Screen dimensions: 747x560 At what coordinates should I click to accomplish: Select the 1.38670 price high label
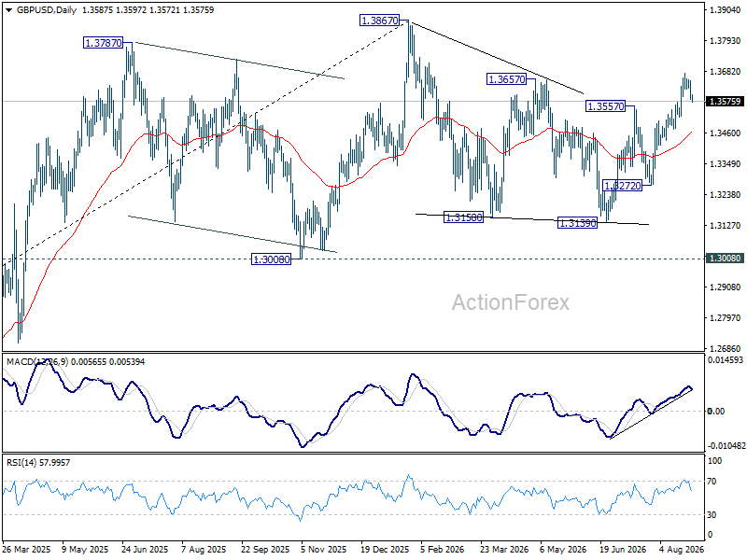click(379, 21)
